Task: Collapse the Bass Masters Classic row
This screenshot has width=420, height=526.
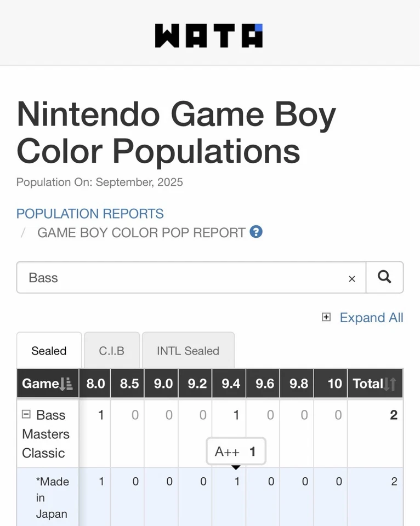Action: (26, 415)
